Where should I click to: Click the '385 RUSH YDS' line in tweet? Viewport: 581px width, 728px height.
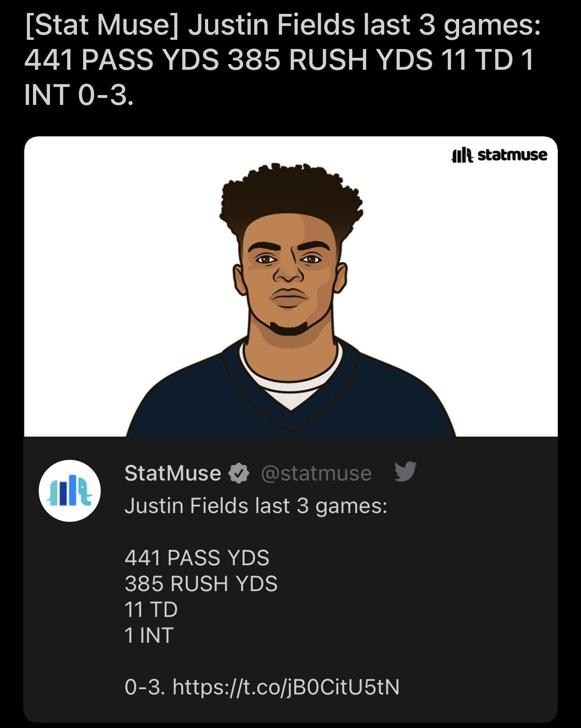coord(201,584)
